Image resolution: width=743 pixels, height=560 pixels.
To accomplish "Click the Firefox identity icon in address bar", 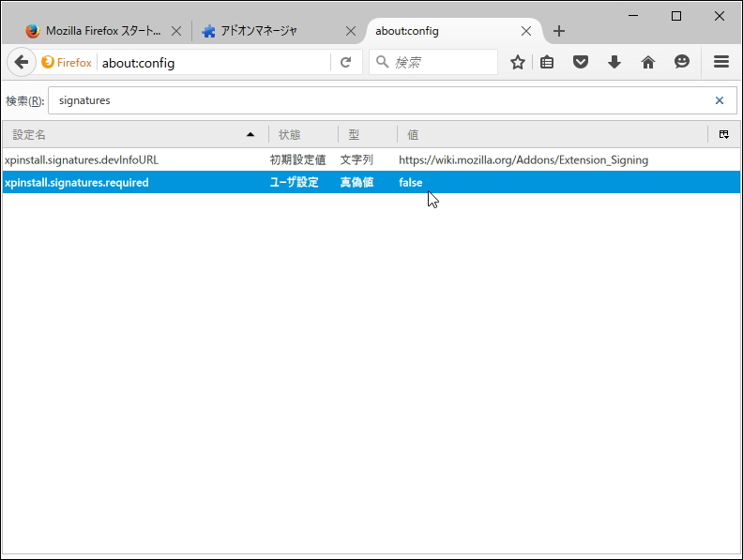I will (x=67, y=62).
